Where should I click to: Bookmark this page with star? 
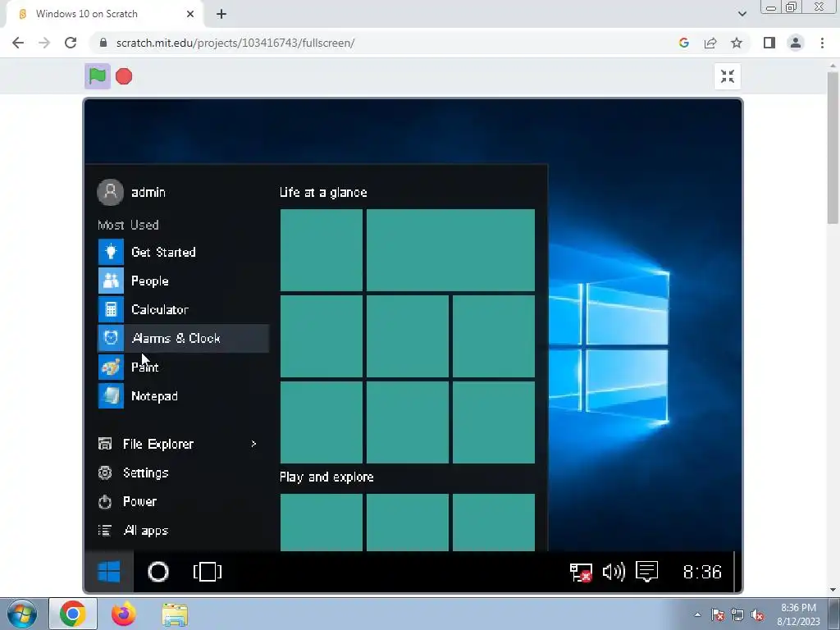tap(737, 43)
